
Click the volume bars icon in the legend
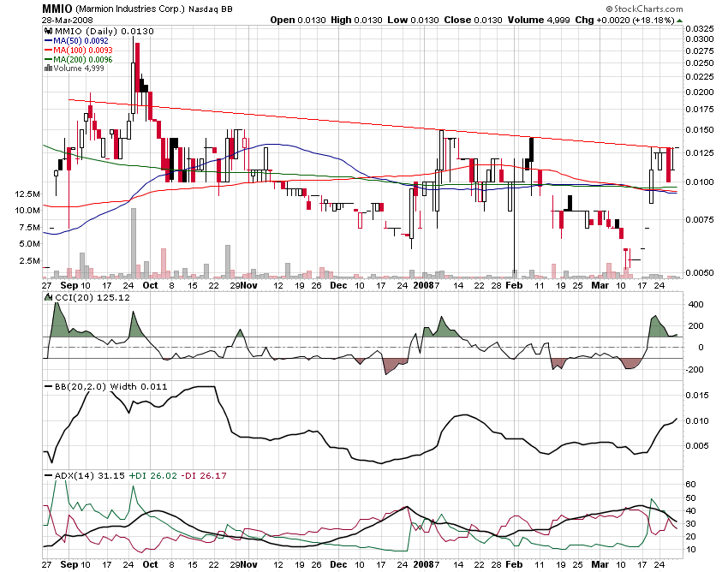click(x=48, y=69)
